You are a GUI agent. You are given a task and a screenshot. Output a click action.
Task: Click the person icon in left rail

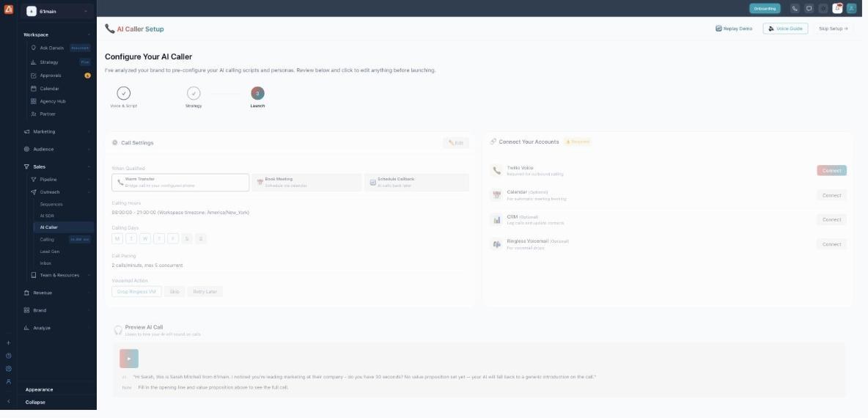click(8, 381)
